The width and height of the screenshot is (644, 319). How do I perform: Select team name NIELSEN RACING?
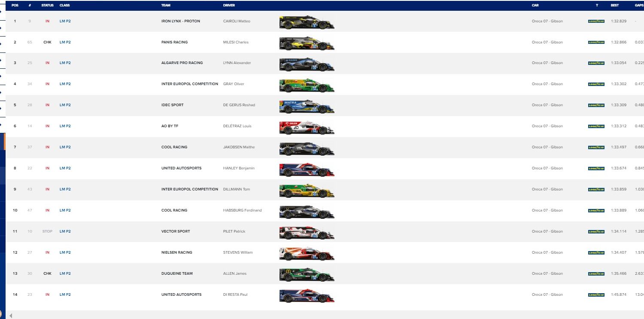click(177, 252)
